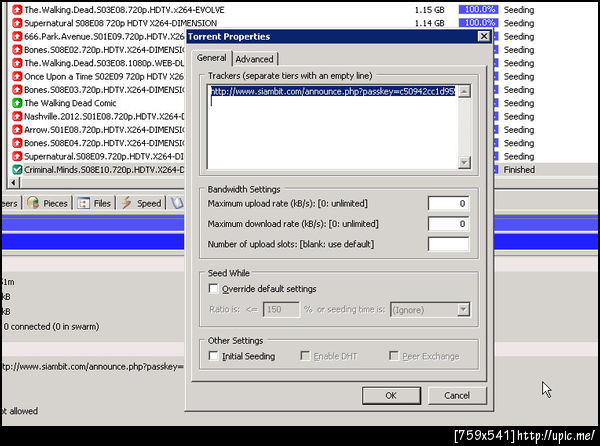600x446 pixels.
Task: Open the Pieces tab in detail pane
Action: click(x=48, y=203)
